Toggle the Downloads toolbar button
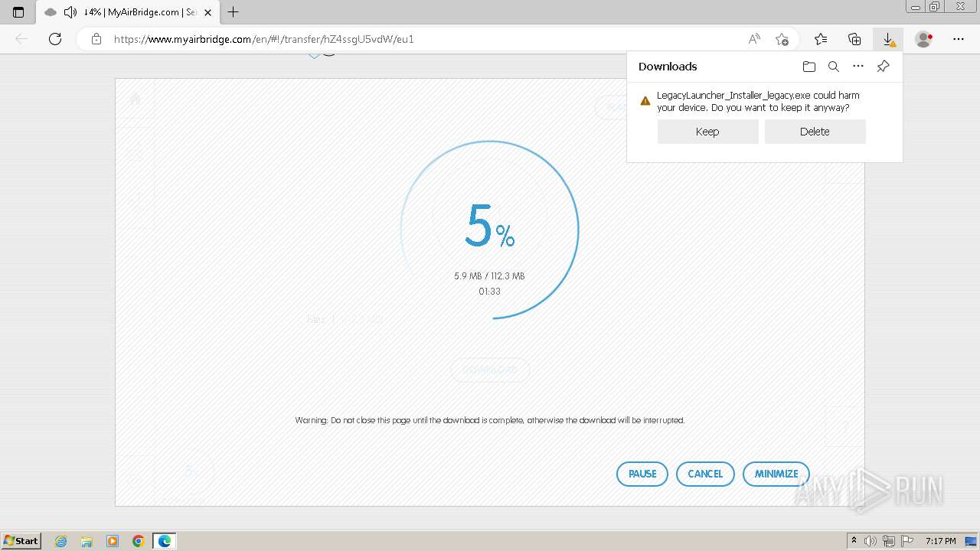 pos(888,39)
